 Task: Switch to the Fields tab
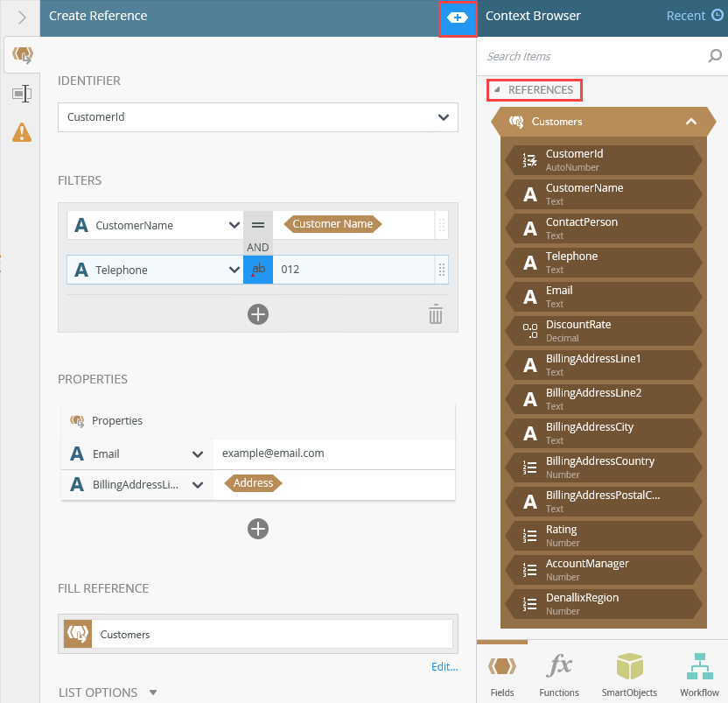tap(502, 673)
